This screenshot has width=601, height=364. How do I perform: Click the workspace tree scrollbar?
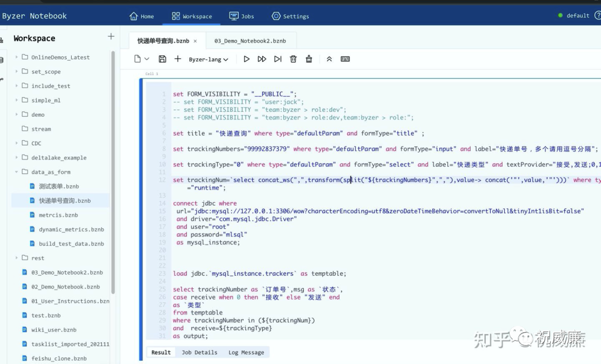click(113, 172)
